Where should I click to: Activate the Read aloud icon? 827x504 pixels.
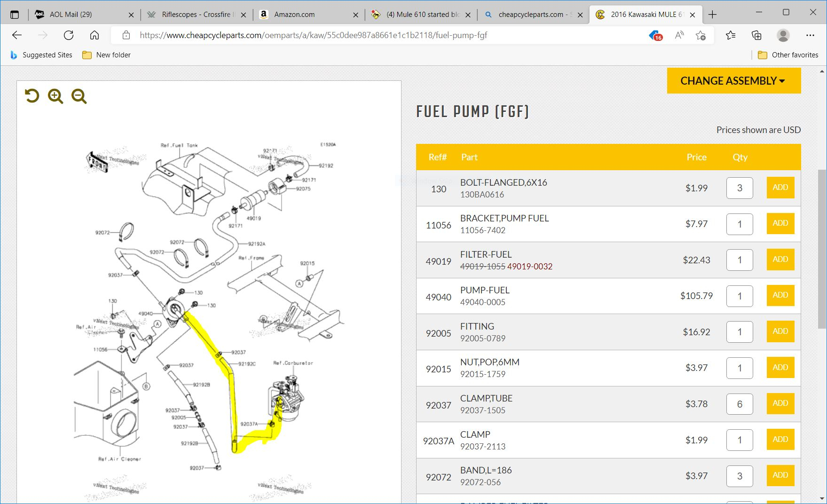click(679, 35)
